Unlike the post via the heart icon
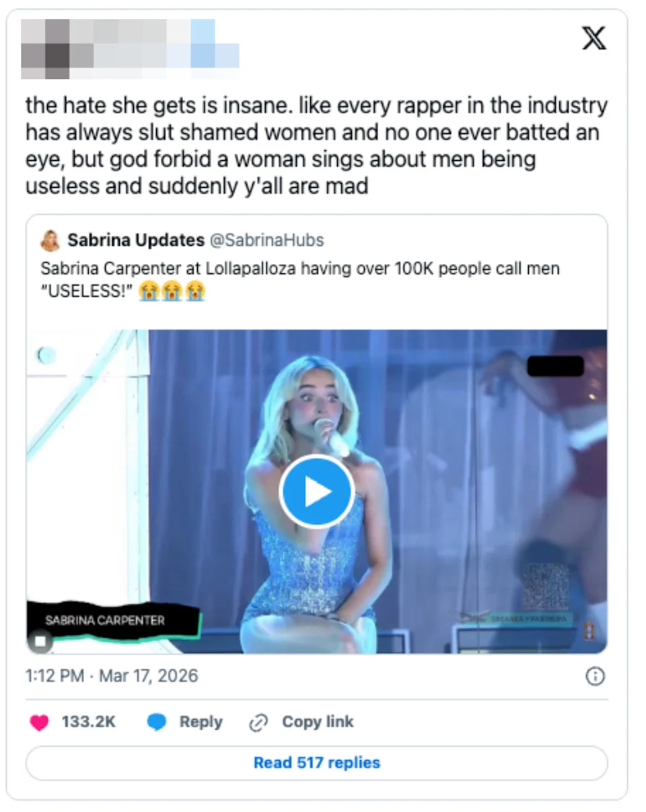Screen dimensions: 646x812 click(41, 722)
